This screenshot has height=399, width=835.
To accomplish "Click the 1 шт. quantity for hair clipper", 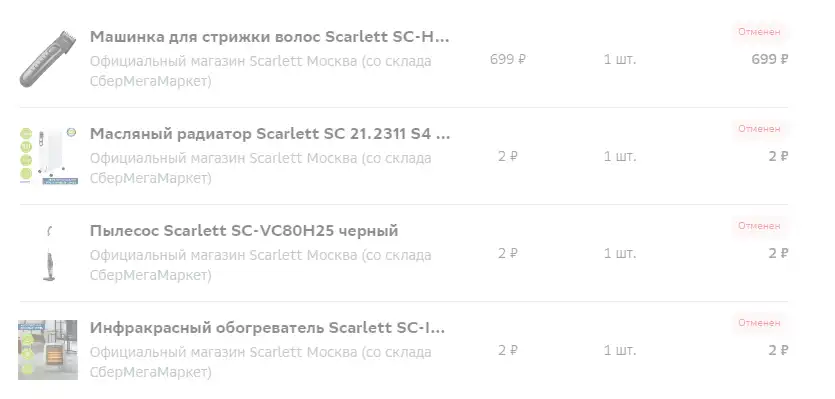I will coord(620,59).
